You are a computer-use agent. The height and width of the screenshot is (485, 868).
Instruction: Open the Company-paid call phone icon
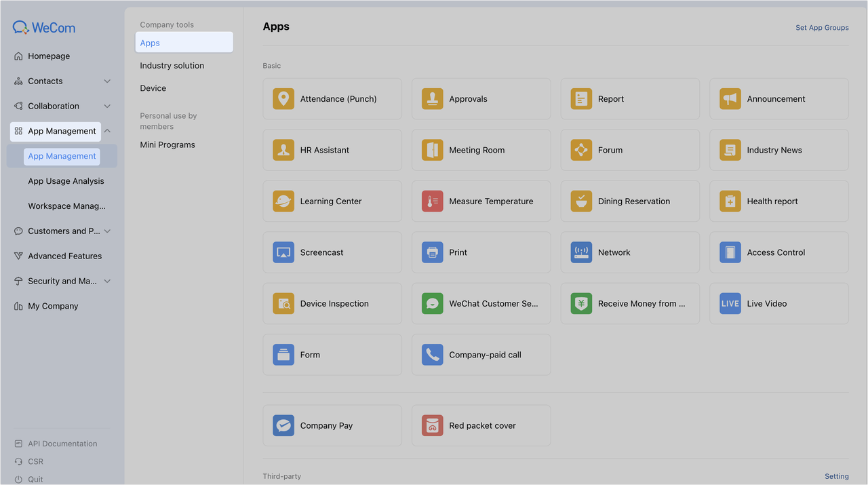coord(433,355)
